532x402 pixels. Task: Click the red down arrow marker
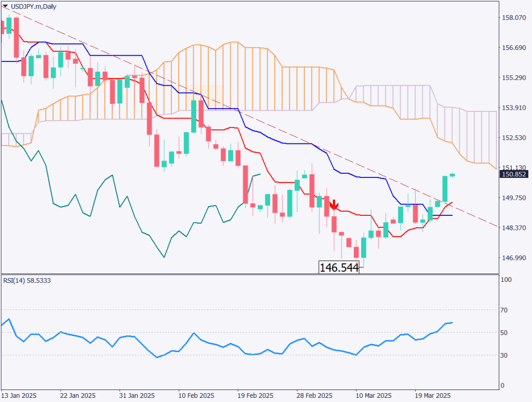coord(335,204)
